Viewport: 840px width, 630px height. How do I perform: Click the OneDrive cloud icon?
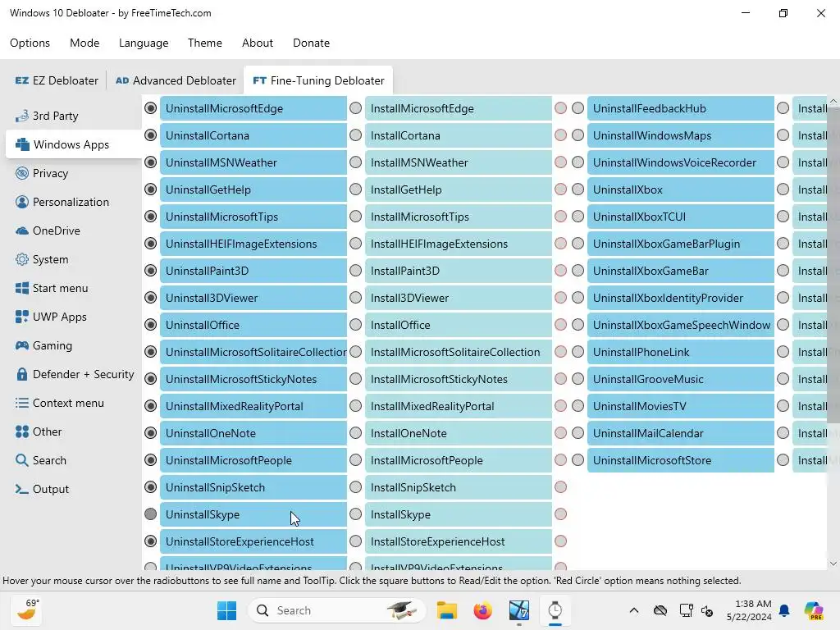pyautogui.click(x=22, y=231)
